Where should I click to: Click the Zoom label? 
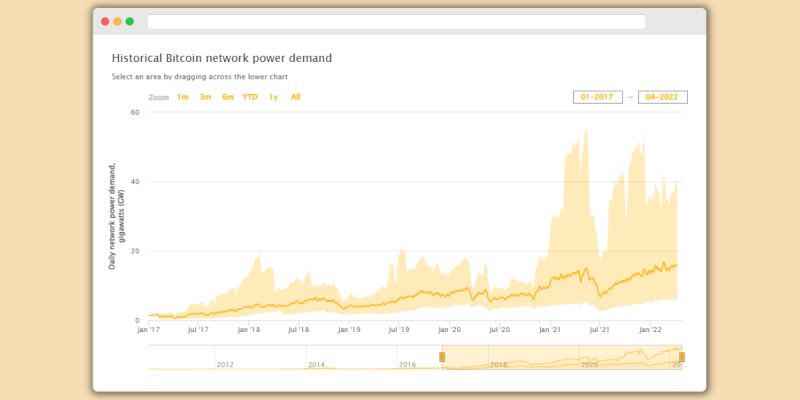(x=159, y=97)
